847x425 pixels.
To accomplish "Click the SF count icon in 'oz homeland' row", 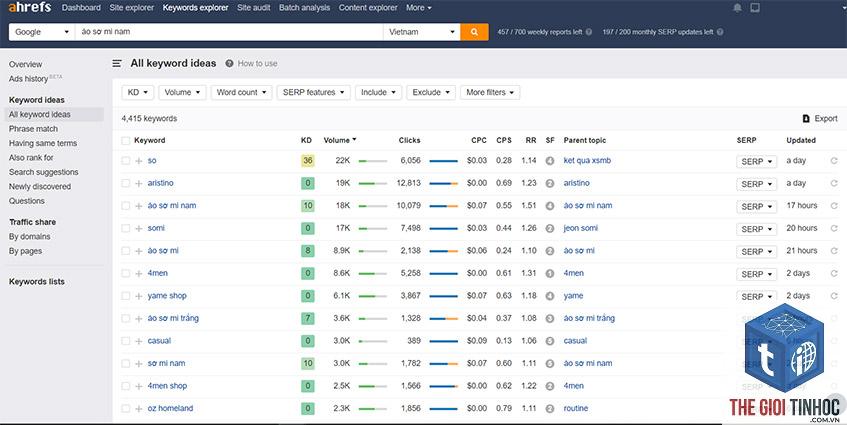I will coord(550,408).
